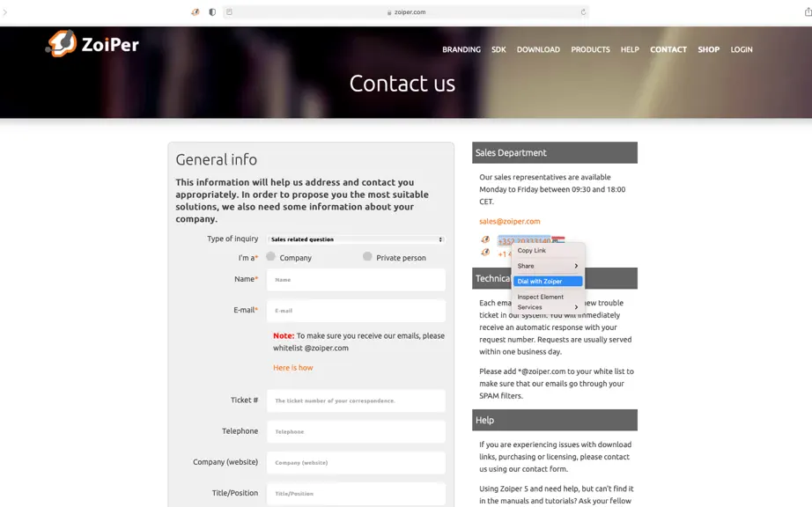Go to the DOWNLOAD page in the navigation
The image size is (812, 507).
click(x=538, y=49)
